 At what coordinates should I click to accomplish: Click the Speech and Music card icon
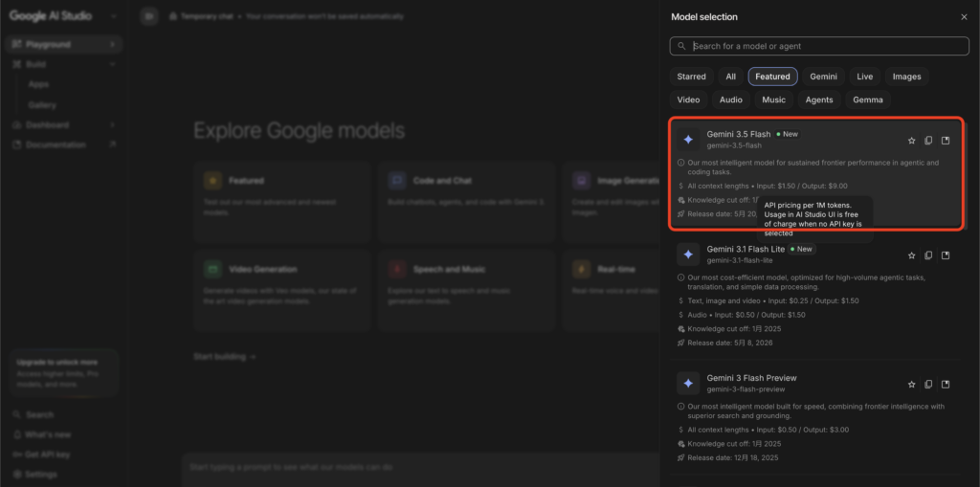click(397, 270)
